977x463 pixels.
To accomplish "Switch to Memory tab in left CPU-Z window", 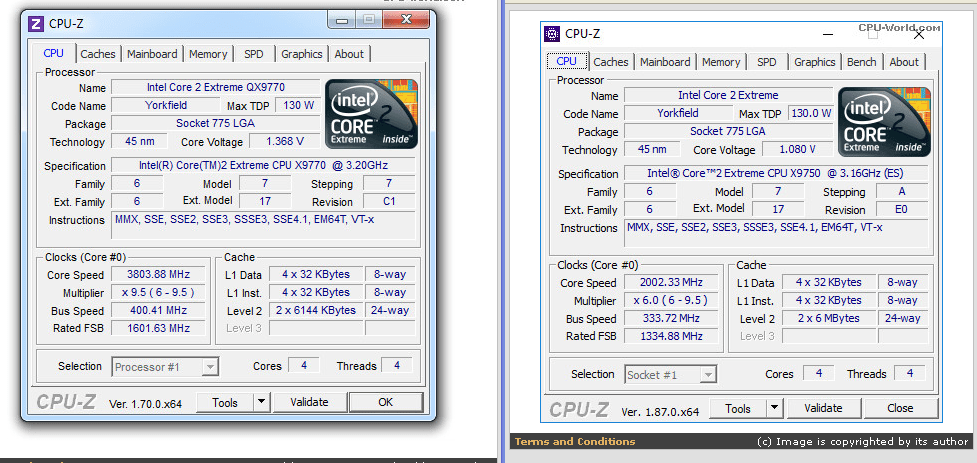I will tap(208, 54).
